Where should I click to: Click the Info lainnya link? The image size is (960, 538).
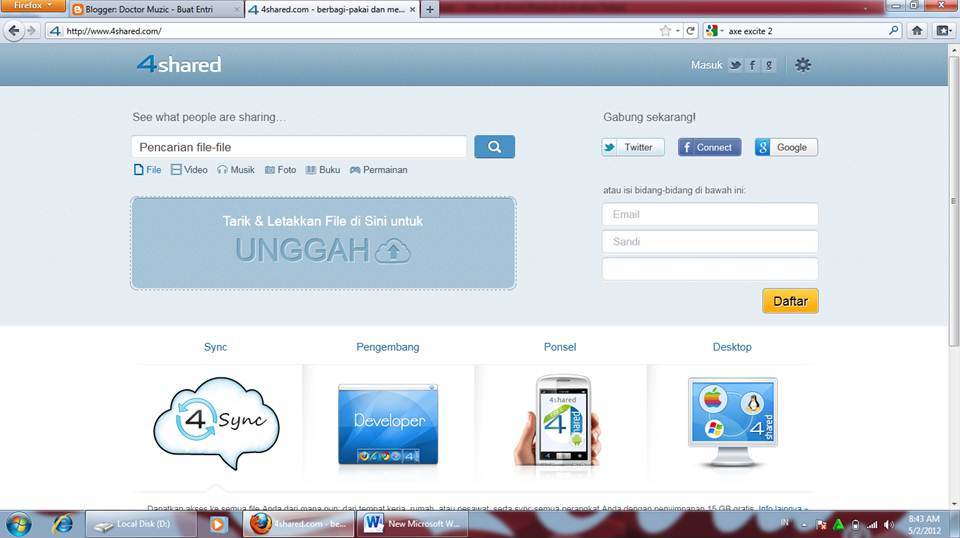click(782, 508)
